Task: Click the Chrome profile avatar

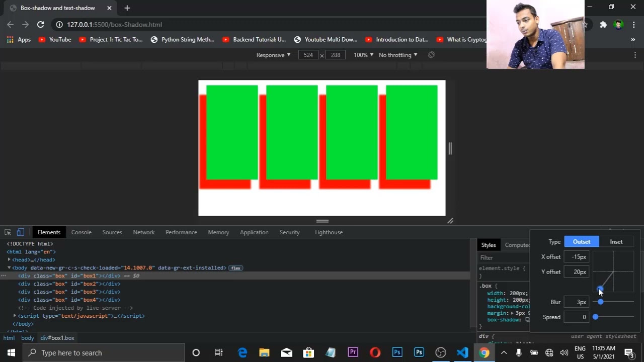Action: tap(619, 24)
